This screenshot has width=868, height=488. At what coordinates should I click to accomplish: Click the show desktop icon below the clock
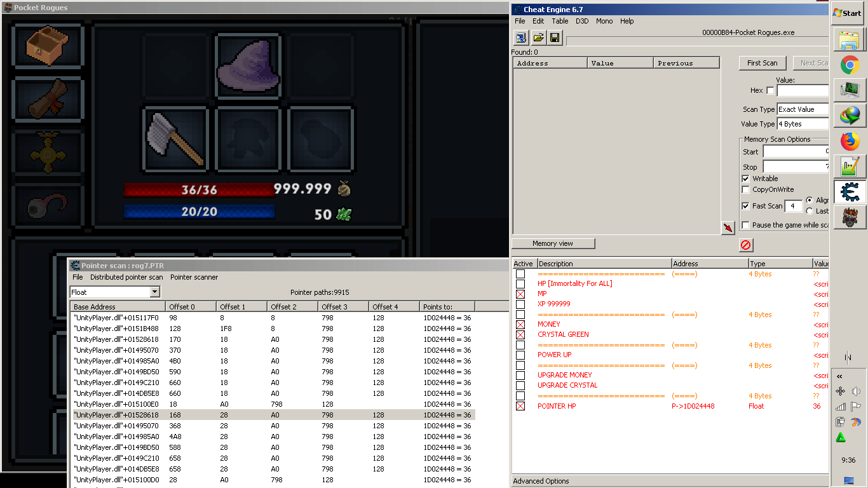click(849, 480)
